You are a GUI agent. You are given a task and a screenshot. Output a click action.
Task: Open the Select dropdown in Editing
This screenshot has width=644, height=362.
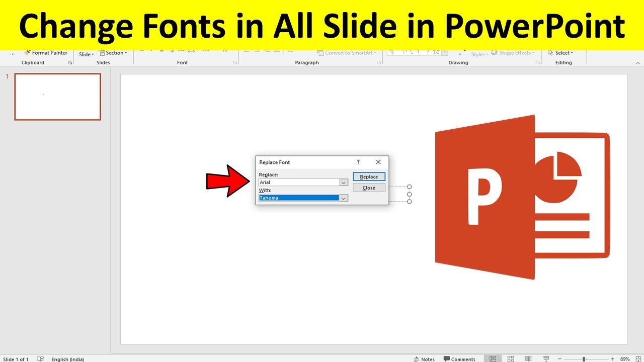[560, 53]
